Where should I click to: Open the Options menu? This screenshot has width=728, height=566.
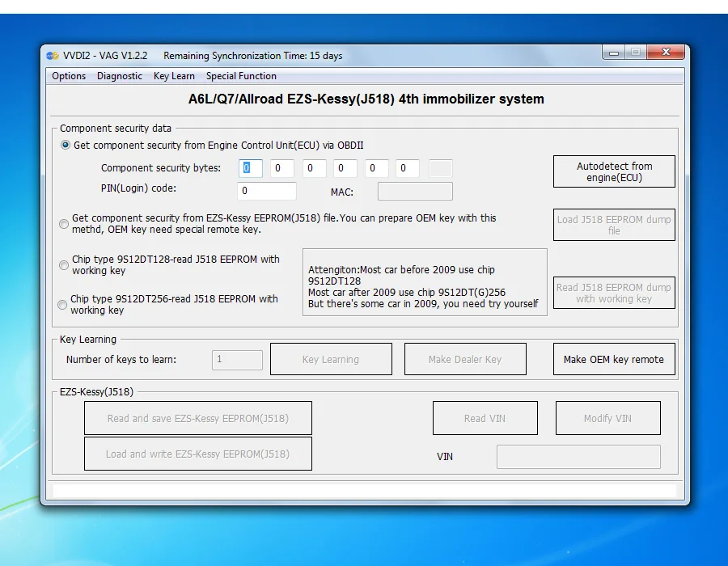pos(69,76)
